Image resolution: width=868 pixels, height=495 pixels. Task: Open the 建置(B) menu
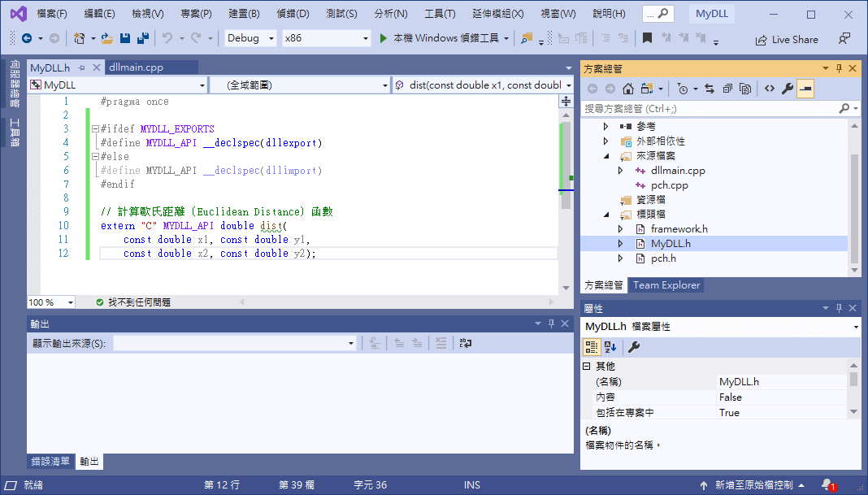point(244,14)
